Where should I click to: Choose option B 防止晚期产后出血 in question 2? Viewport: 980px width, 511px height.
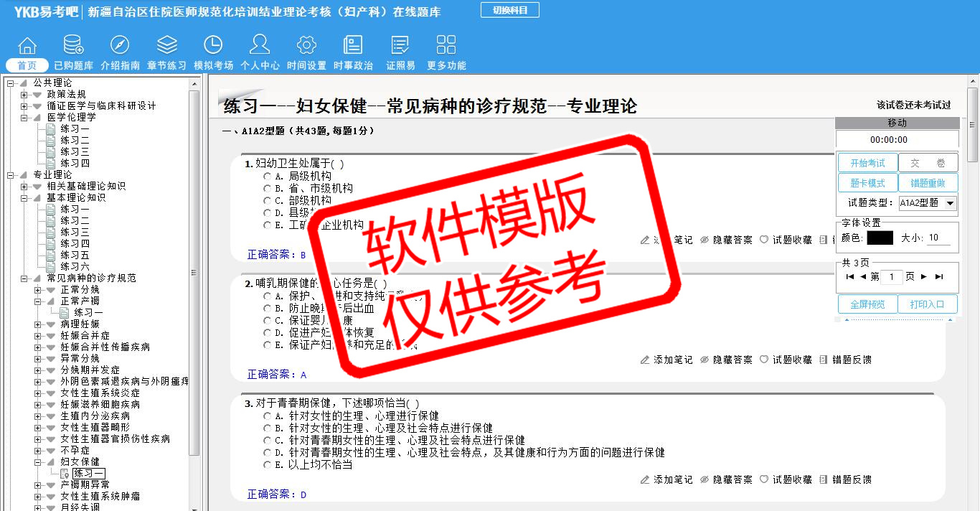click(268, 308)
